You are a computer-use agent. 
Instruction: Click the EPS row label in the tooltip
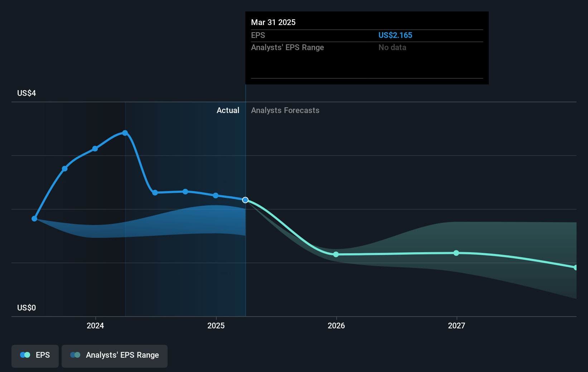[x=258, y=35]
